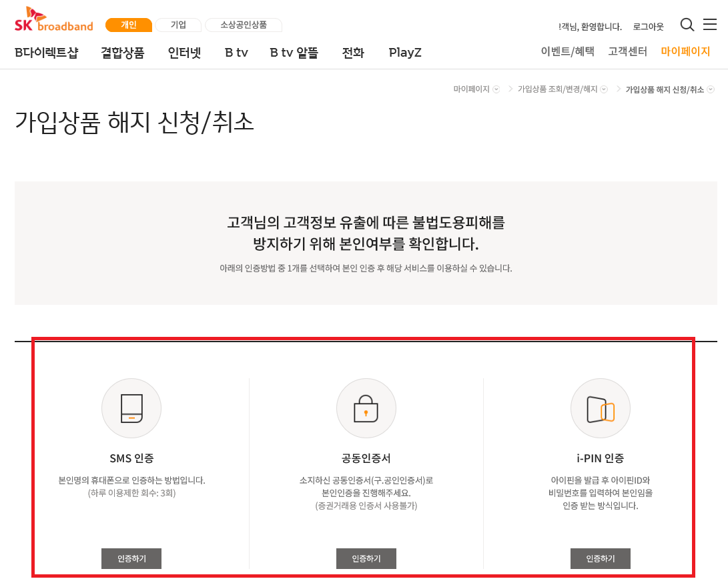Click the i-PIN card icon
Viewport: 728px width, 579px height.
[601, 408]
